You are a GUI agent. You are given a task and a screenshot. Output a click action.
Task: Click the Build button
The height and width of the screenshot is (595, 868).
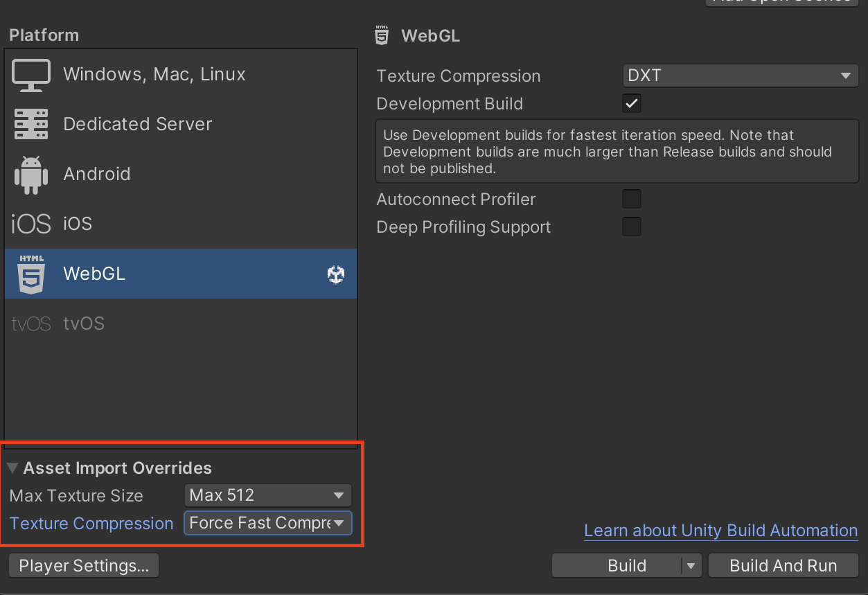tap(617, 566)
